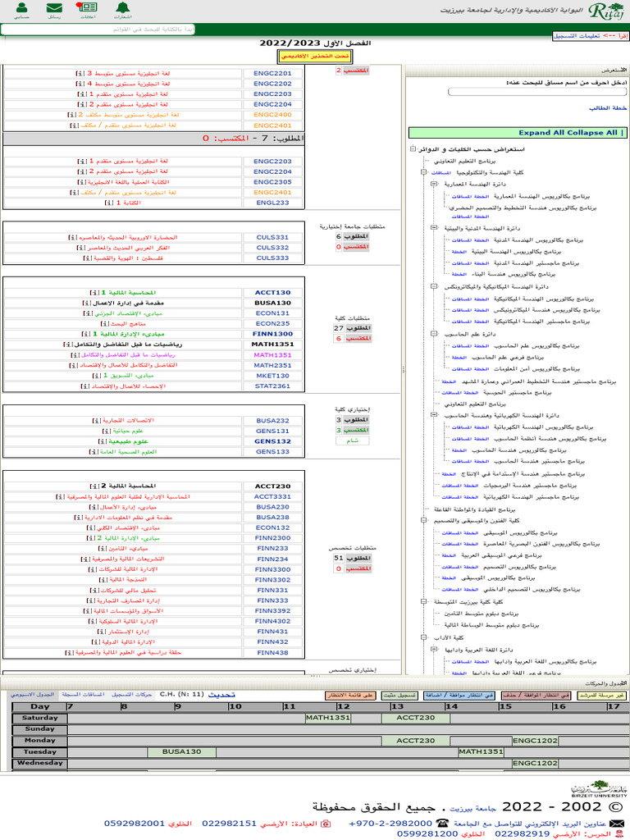
Task: Collapse the دائرة الهندسة المعمارية tree node
Action: pos(432,185)
